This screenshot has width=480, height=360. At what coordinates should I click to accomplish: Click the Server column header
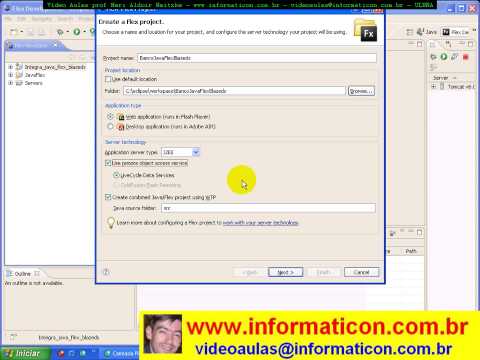440,78
